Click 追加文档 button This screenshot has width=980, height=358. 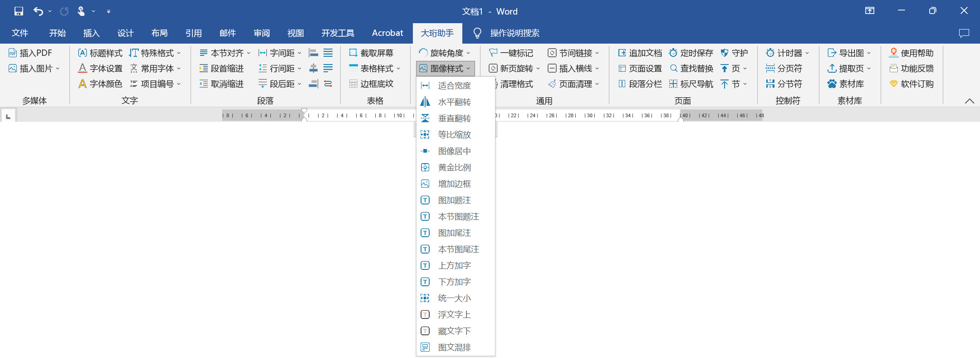pos(640,53)
